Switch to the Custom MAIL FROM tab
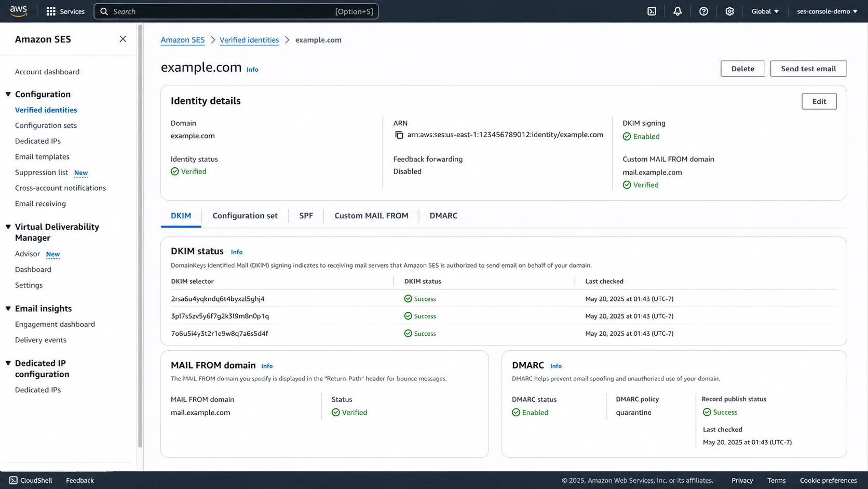This screenshot has height=489, width=868. tap(371, 216)
